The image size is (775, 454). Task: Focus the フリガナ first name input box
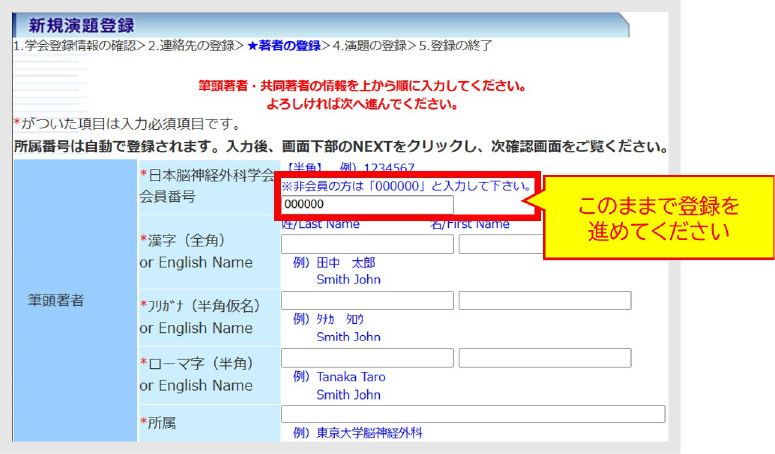tap(545, 301)
